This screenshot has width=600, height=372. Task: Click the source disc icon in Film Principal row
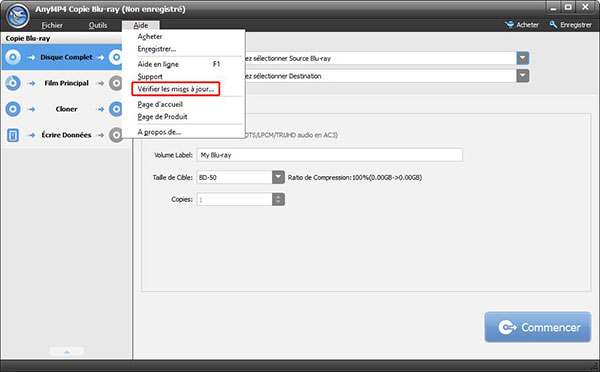(13, 83)
